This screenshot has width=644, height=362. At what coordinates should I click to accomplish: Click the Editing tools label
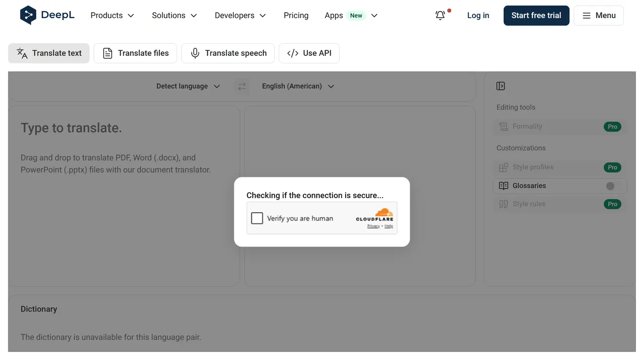[516, 107]
